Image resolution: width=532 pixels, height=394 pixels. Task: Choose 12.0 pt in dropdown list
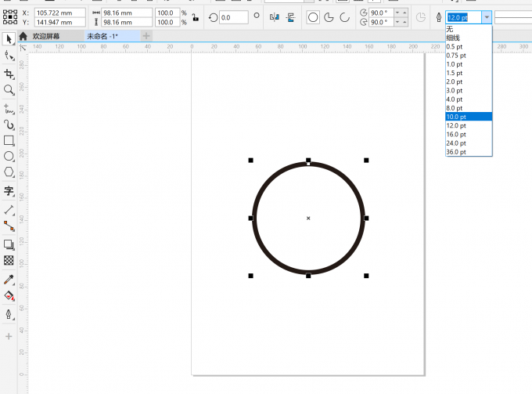(x=469, y=125)
